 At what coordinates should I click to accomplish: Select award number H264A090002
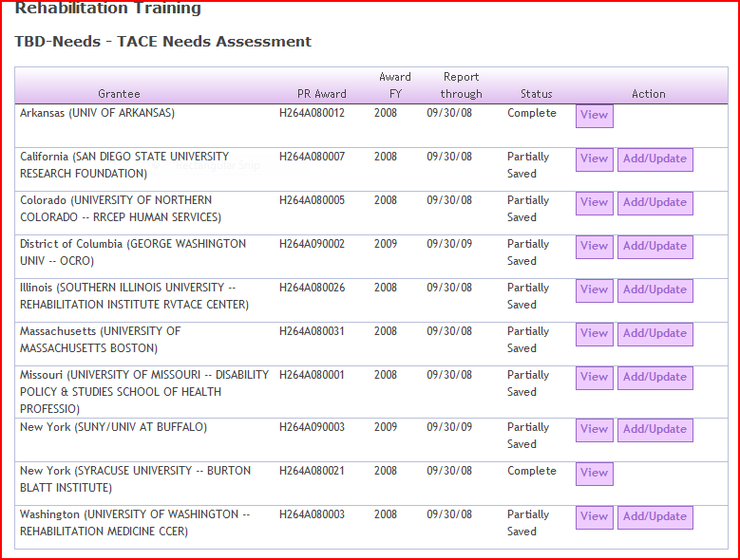(x=312, y=244)
